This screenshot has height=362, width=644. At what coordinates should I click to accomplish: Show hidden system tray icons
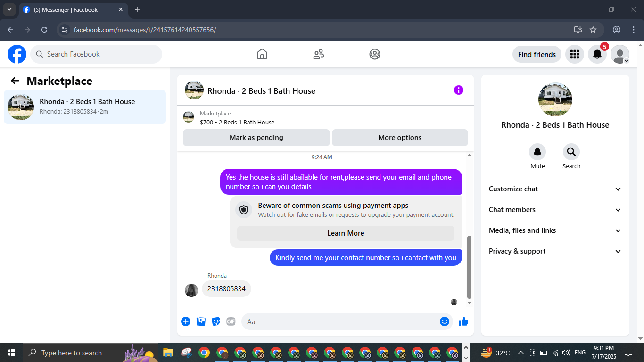click(x=520, y=353)
